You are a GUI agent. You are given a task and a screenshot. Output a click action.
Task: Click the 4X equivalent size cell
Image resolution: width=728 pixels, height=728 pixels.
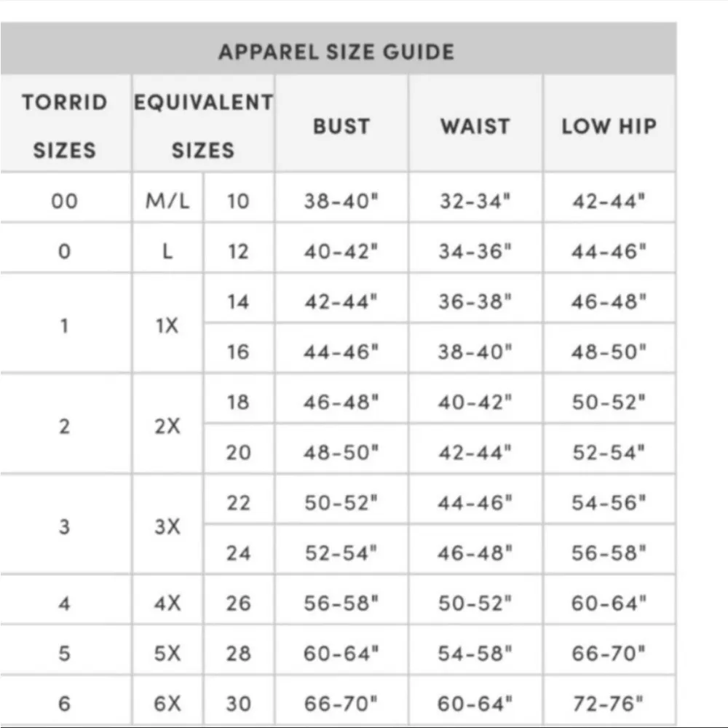pos(167,603)
